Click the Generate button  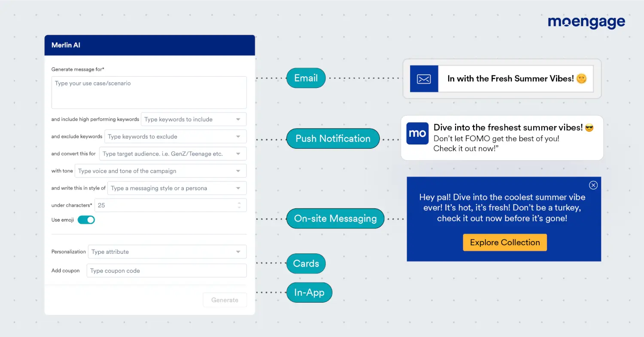point(225,300)
